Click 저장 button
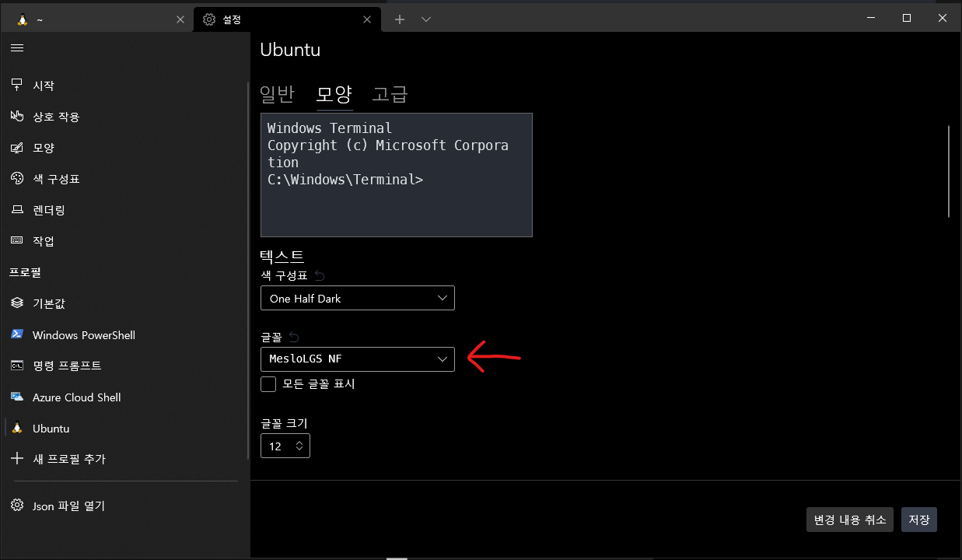962x560 pixels. coord(919,520)
